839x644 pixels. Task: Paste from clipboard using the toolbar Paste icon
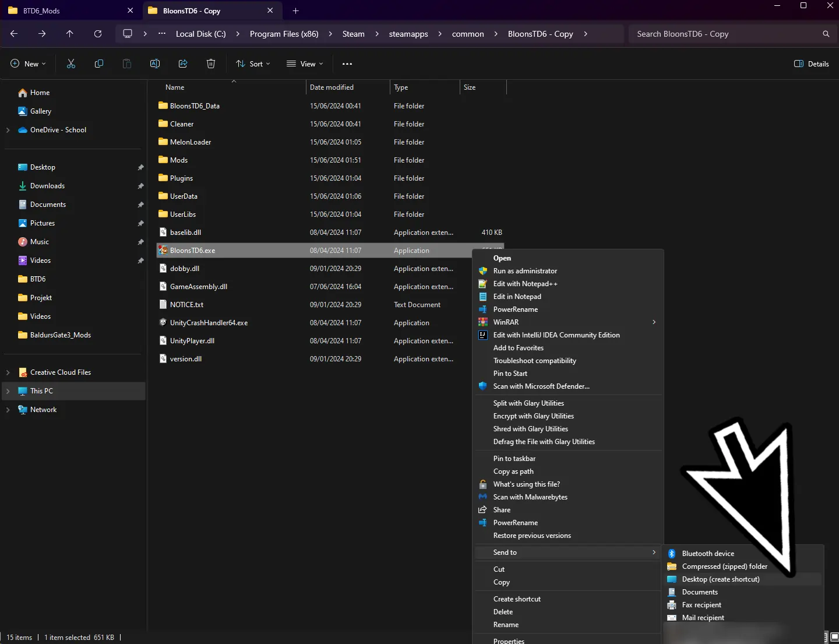[x=126, y=64]
